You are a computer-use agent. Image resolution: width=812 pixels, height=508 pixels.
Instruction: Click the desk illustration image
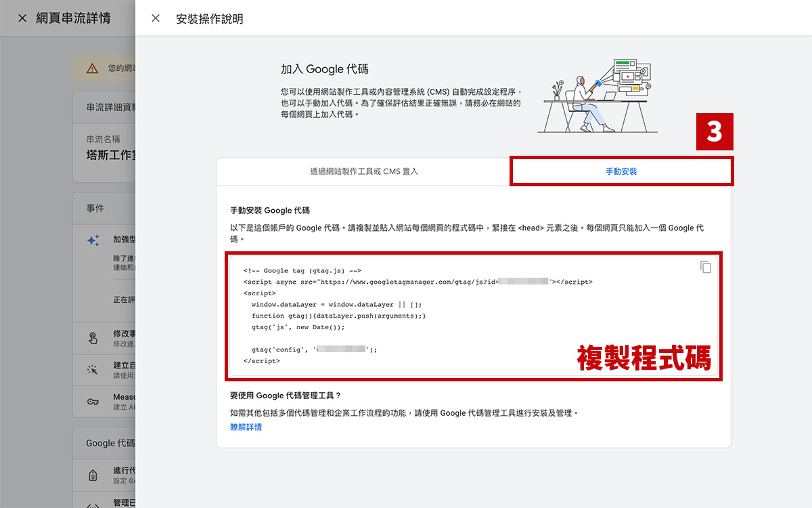[595, 95]
